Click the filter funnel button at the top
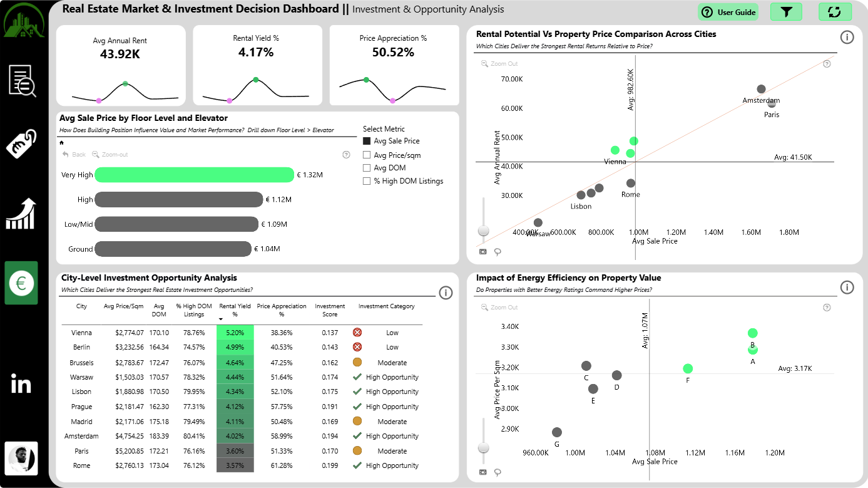 coord(786,12)
